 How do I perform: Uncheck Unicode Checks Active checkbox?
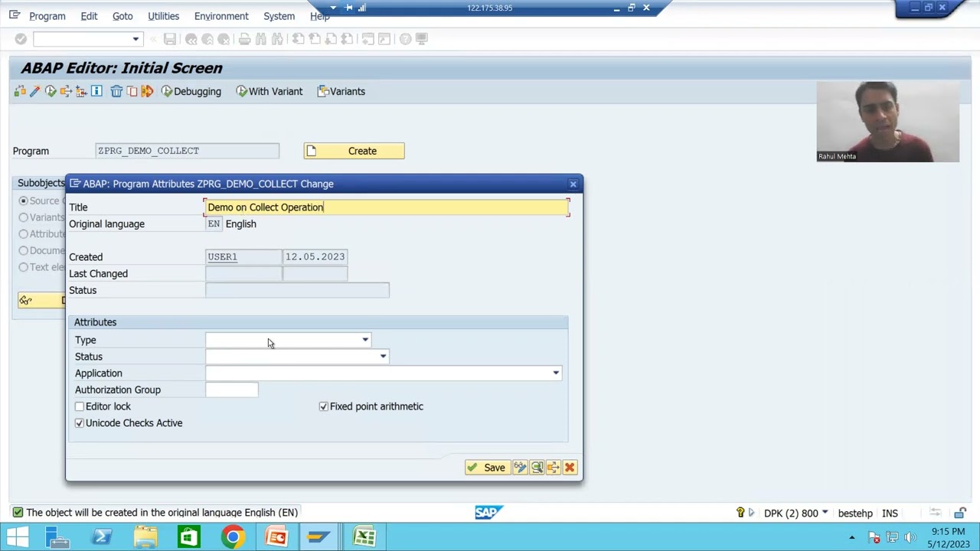coord(80,423)
